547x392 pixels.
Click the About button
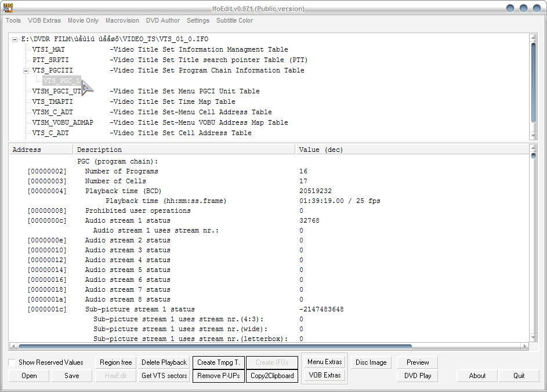click(x=477, y=376)
